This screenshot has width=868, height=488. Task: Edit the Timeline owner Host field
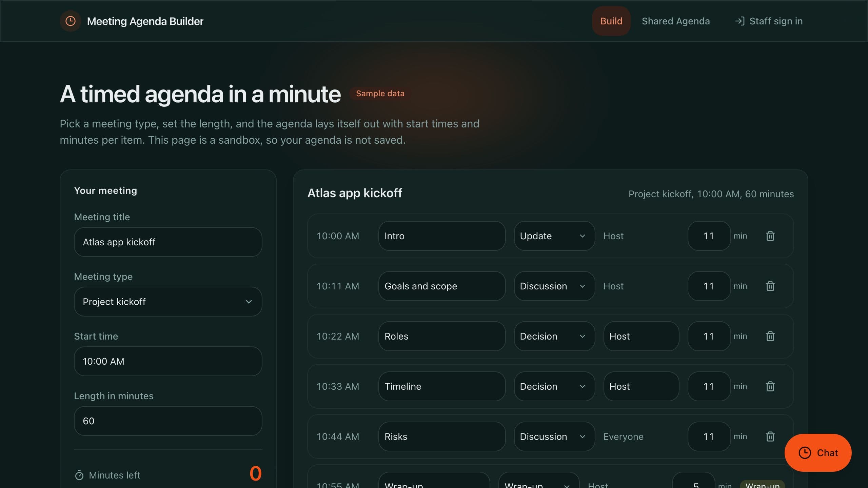pyautogui.click(x=641, y=386)
